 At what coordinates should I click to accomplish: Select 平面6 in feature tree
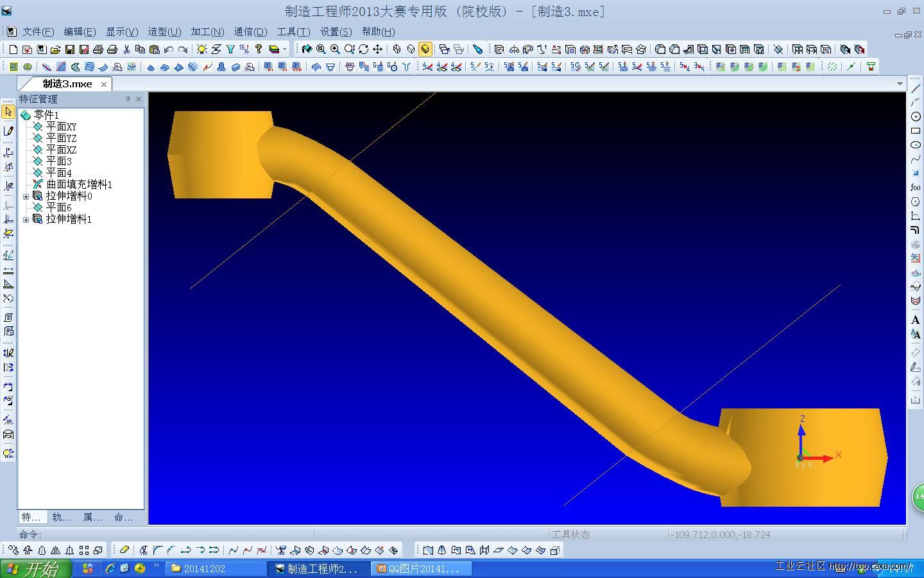58,207
